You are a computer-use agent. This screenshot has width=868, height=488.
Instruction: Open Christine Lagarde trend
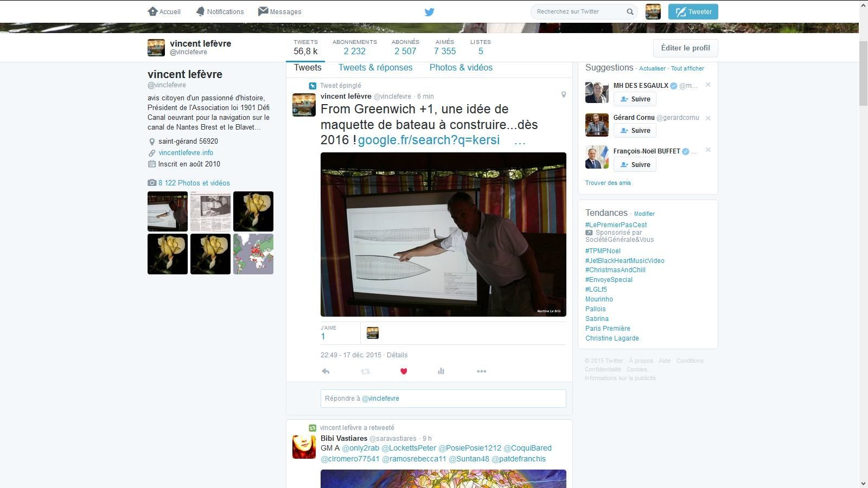[x=612, y=338]
